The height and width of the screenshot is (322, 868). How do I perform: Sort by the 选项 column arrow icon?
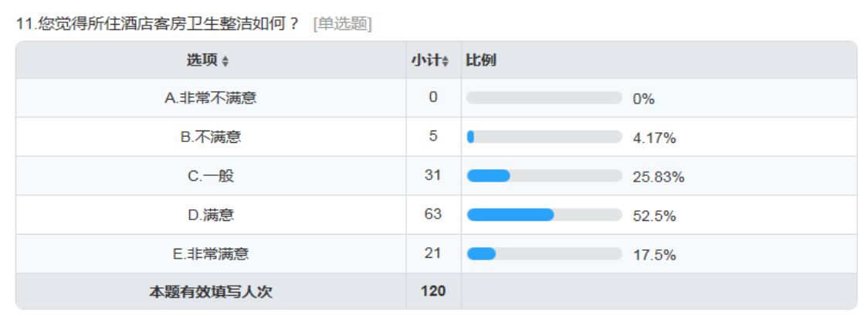pos(225,62)
